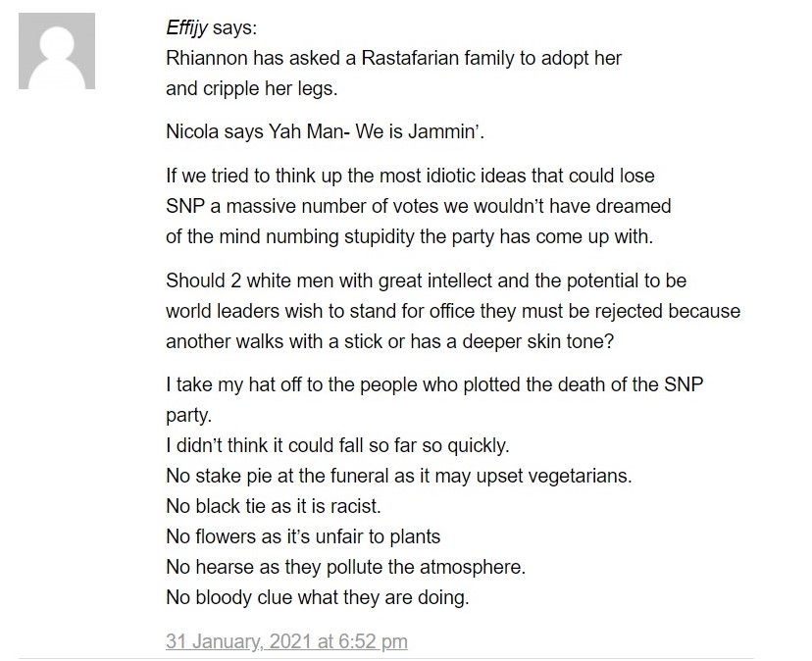Screen dimensions: 812x661
Task: Click the "Nicola says Yah Man" line
Action: pos(326,131)
